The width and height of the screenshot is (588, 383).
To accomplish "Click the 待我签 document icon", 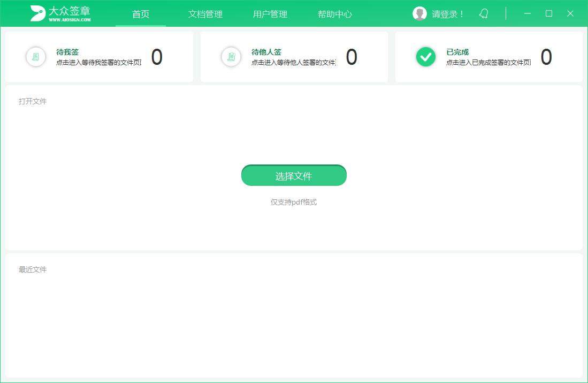I will click(x=36, y=56).
